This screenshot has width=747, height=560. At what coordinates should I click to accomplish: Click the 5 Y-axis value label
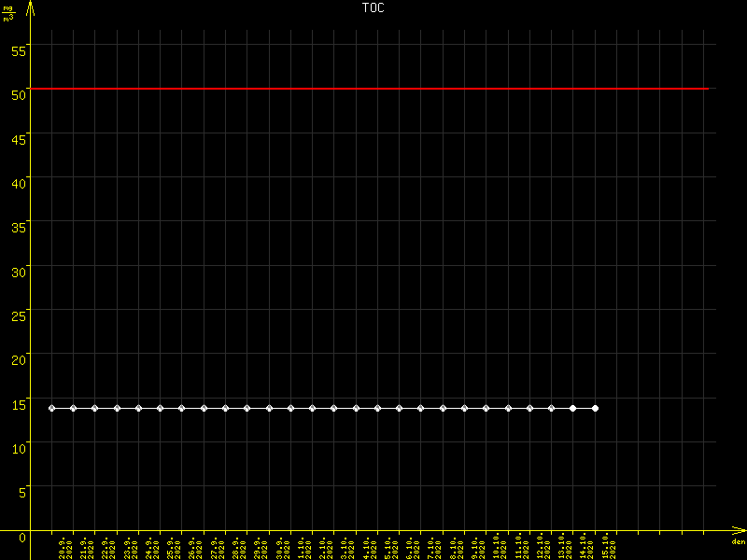tap(21, 493)
